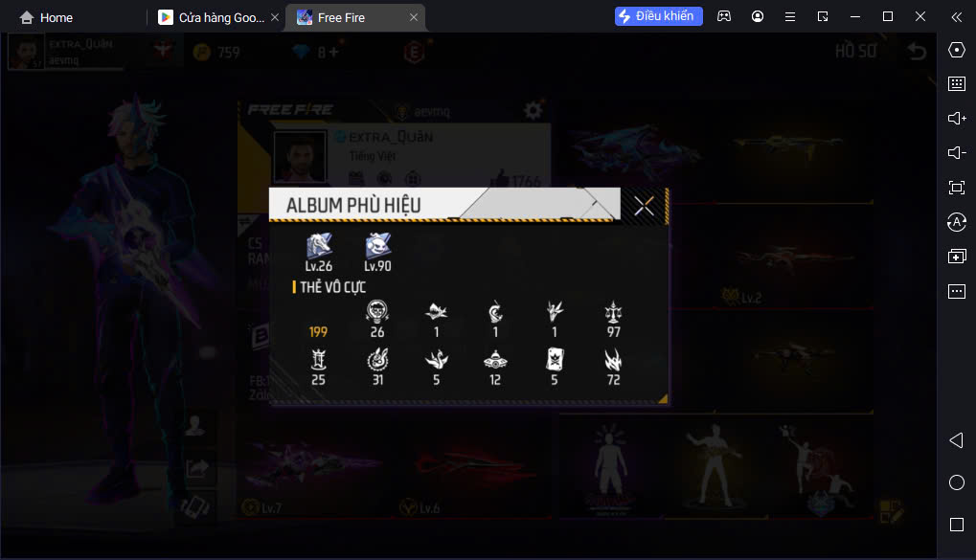Increase volume using sidebar speaker plus icon
This screenshot has width=976, height=560.
tap(957, 119)
